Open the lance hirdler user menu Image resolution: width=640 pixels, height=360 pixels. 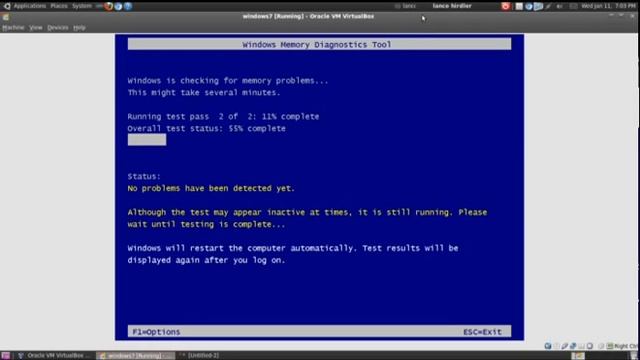click(452, 6)
